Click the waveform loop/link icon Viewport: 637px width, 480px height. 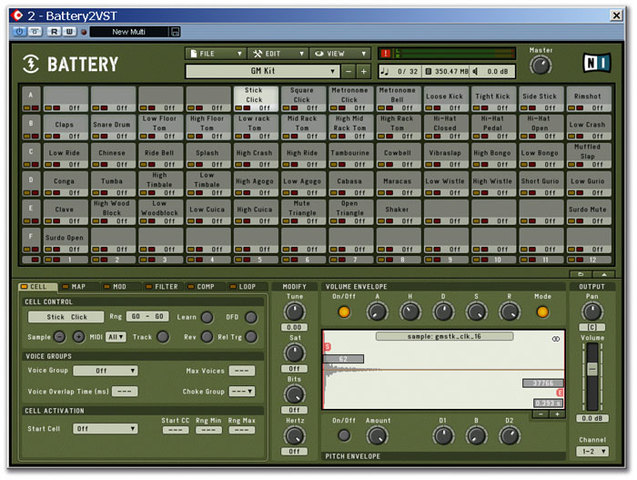[556, 339]
